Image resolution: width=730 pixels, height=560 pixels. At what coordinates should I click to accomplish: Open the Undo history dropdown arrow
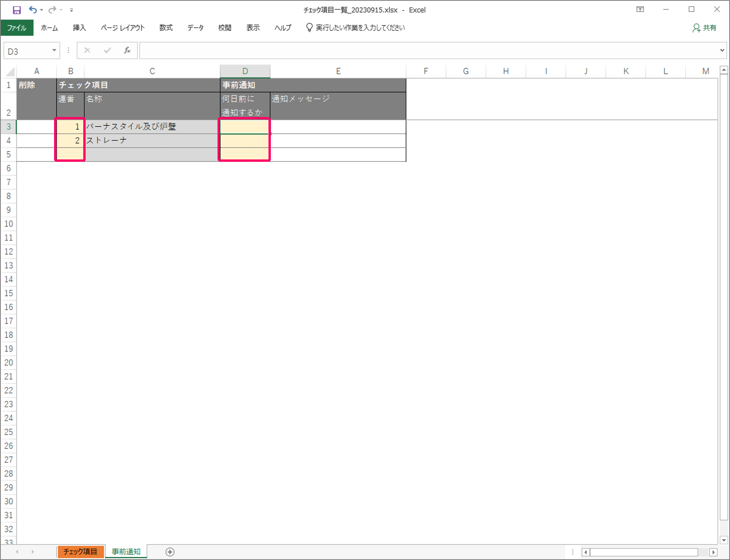click(42, 10)
